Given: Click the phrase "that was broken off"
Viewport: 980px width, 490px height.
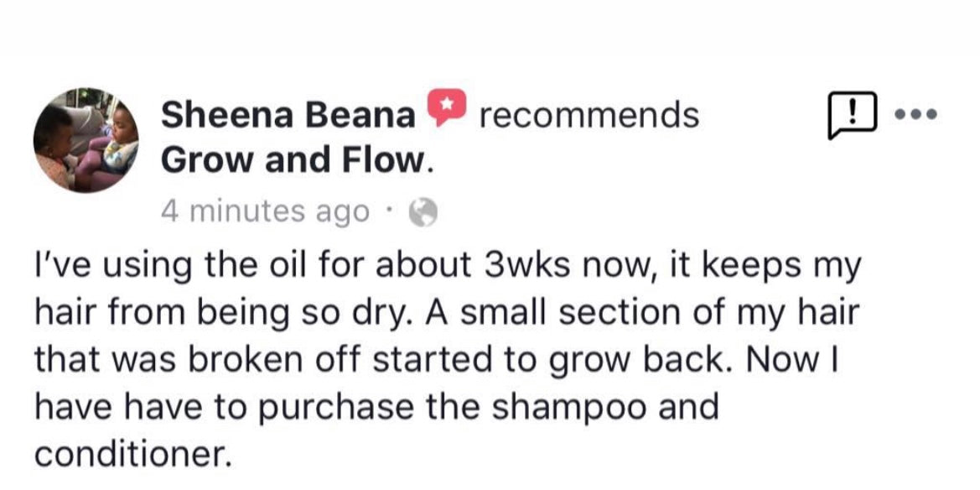Looking at the screenshot, I should (x=199, y=359).
